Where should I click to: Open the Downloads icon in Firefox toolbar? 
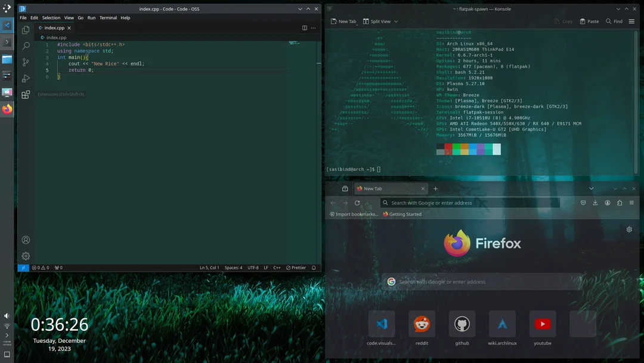point(595,202)
